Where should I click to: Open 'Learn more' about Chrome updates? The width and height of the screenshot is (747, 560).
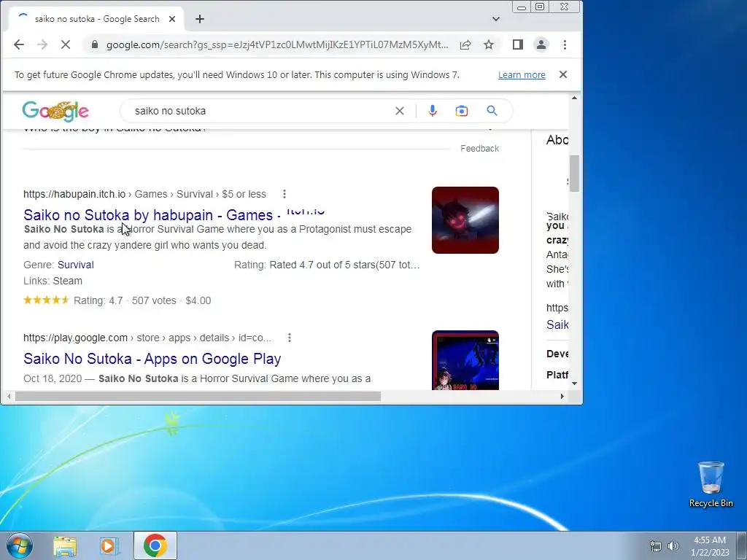point(522,75)
